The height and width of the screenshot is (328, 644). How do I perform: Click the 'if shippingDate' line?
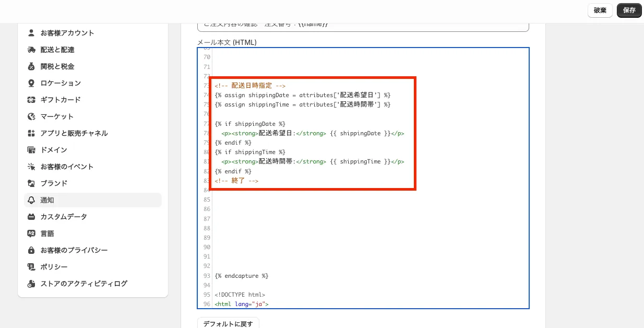point(250,124)
